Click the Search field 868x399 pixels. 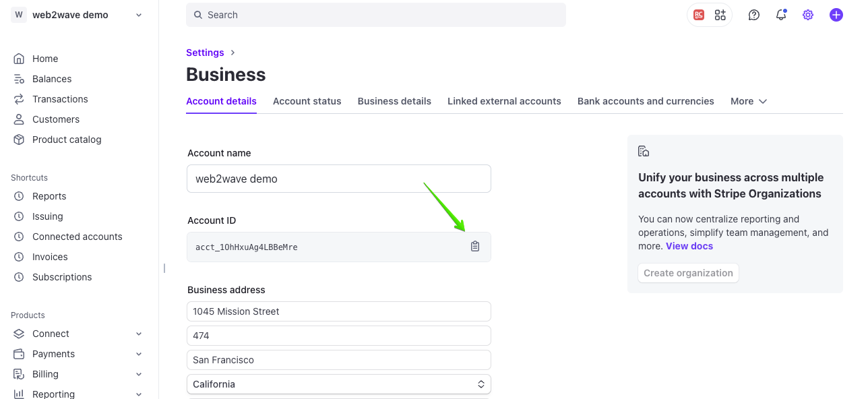click(376, 15)
